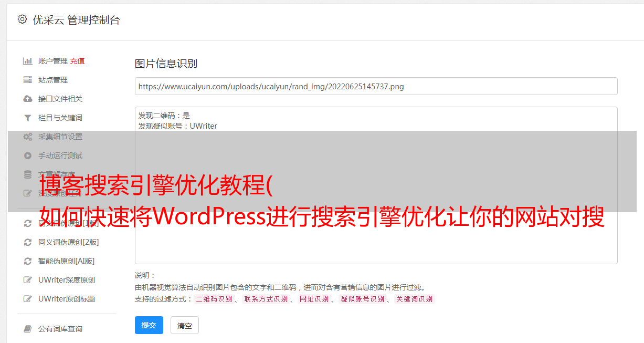Click the 说明： label
Screen dimensions: 644x343
(x=145, y=275)
